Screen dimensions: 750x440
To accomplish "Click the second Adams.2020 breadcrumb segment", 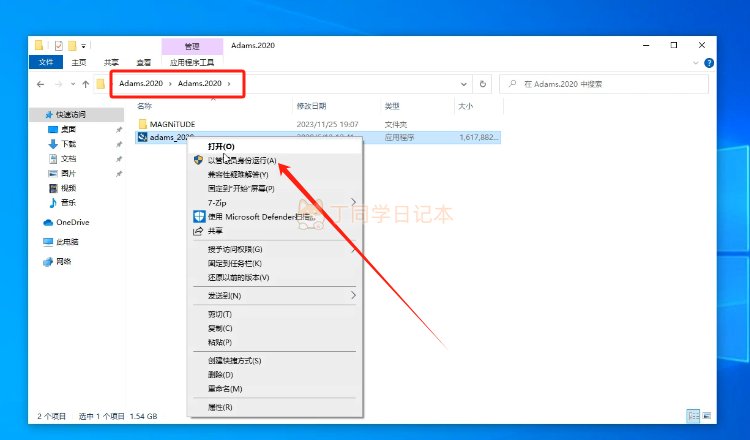I will pos(200,83).
